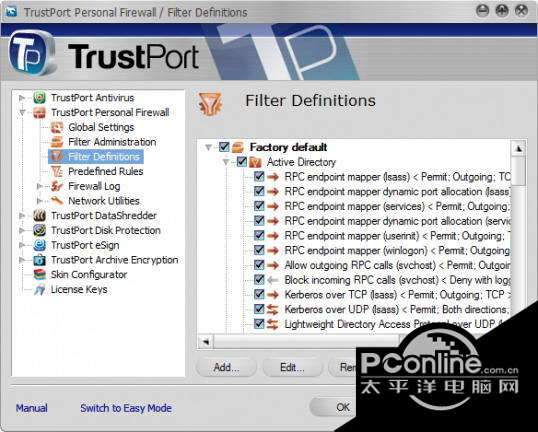Click the Active Directory group icon

(255, 162)
